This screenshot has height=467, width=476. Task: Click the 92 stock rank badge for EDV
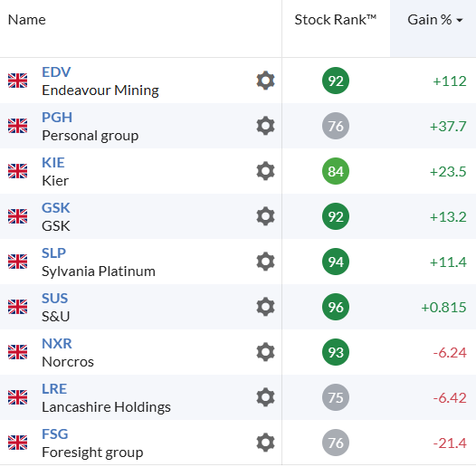tap(336, 81)
